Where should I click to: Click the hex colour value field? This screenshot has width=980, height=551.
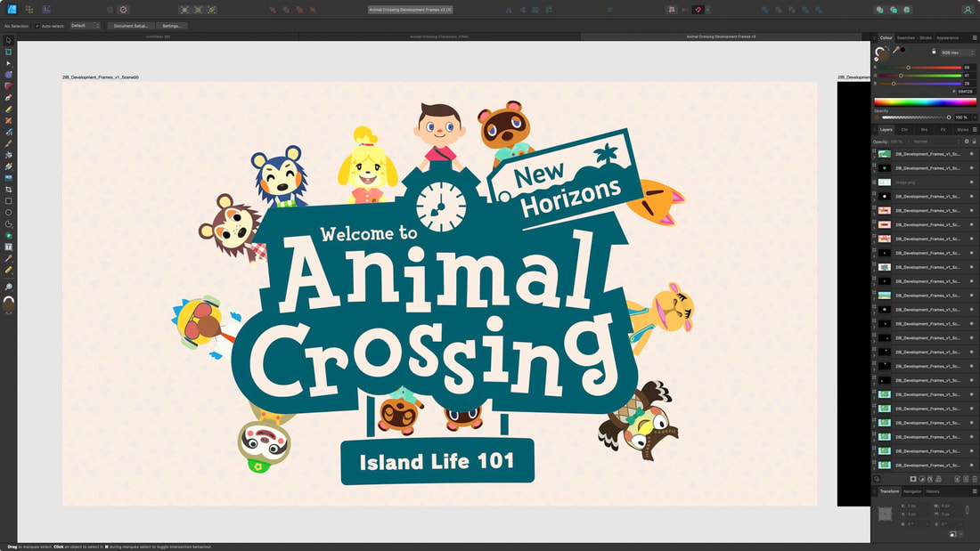[x=965, y=91]
